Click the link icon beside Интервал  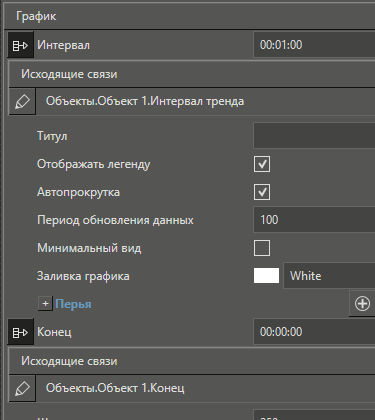[20, 45]
